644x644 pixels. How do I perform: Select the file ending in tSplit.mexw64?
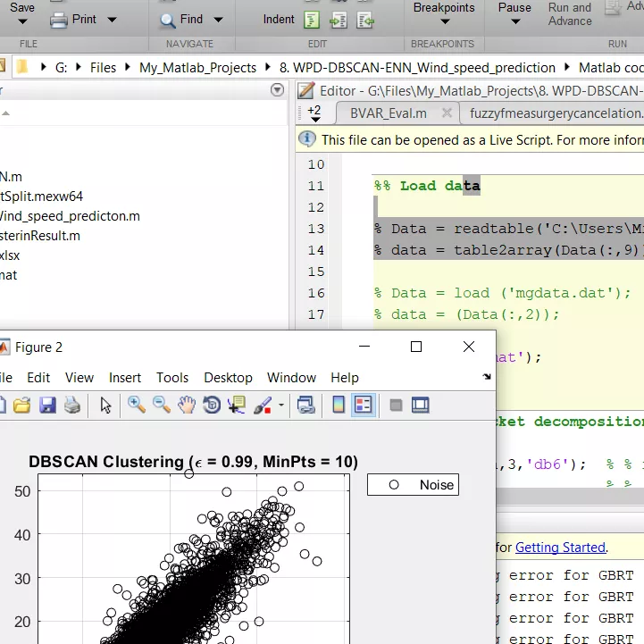(41, 197)
